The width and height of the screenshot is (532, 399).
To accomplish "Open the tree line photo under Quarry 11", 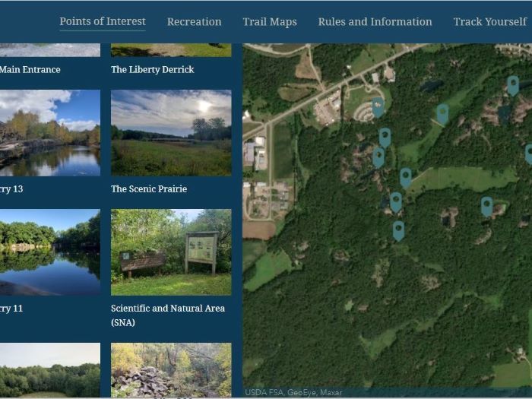I will [50, 370].
